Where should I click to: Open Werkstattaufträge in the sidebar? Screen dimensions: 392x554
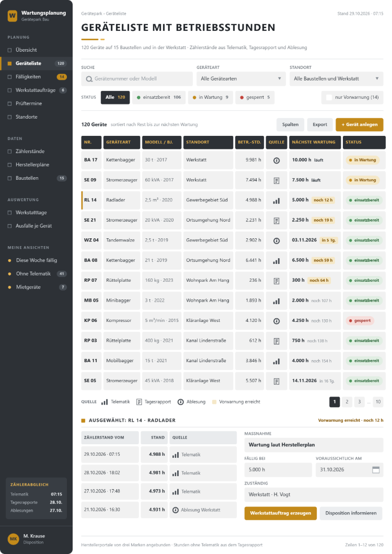pos(36,90)
